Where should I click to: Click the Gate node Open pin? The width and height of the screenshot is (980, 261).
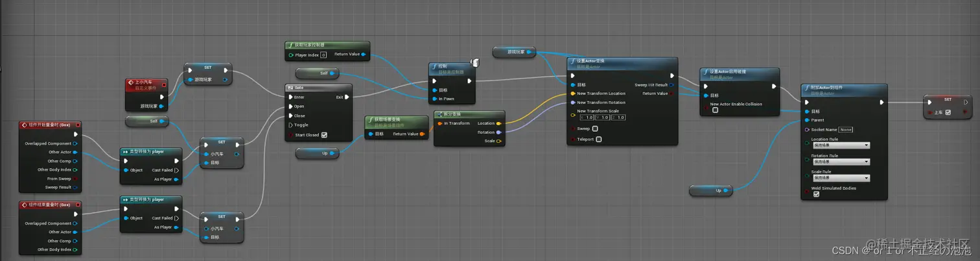coord(290,106)
